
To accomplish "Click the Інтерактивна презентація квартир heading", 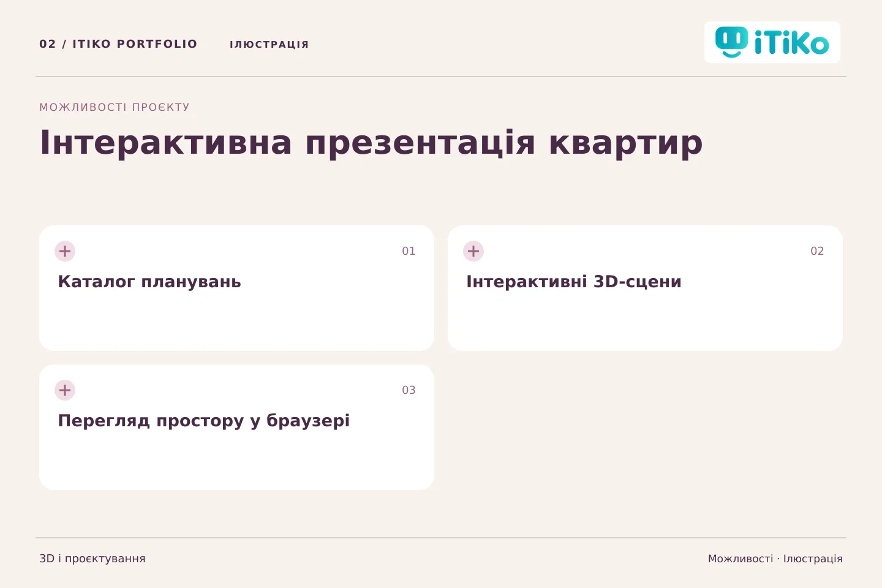I will [371, 143].
